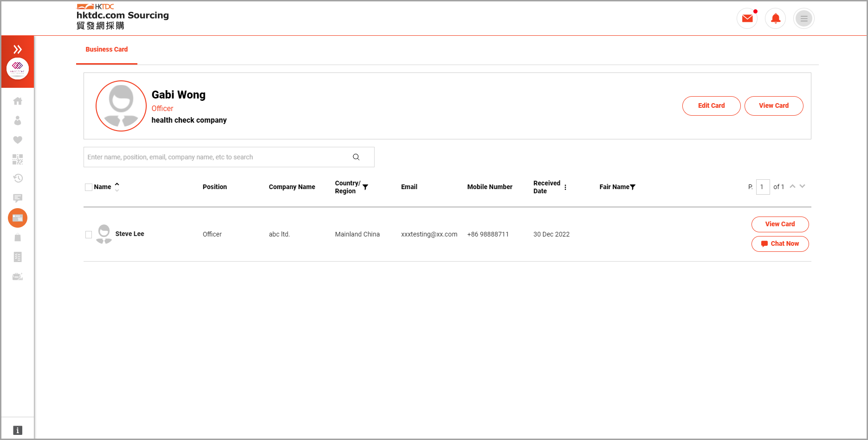Click the Email column header

click(x=409, y=187)
